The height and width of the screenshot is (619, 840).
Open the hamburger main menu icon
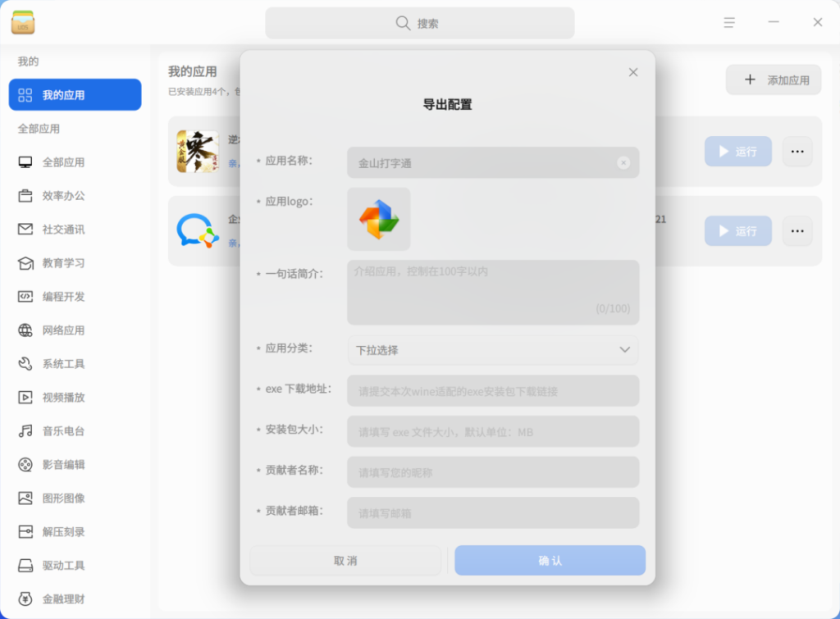coord(729,23)
